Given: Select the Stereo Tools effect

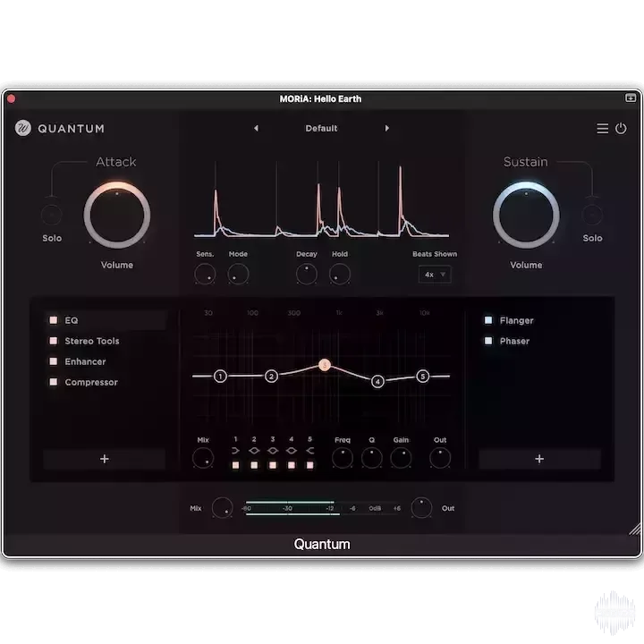Looking at the screenshot, I should (x=92, y=341).
